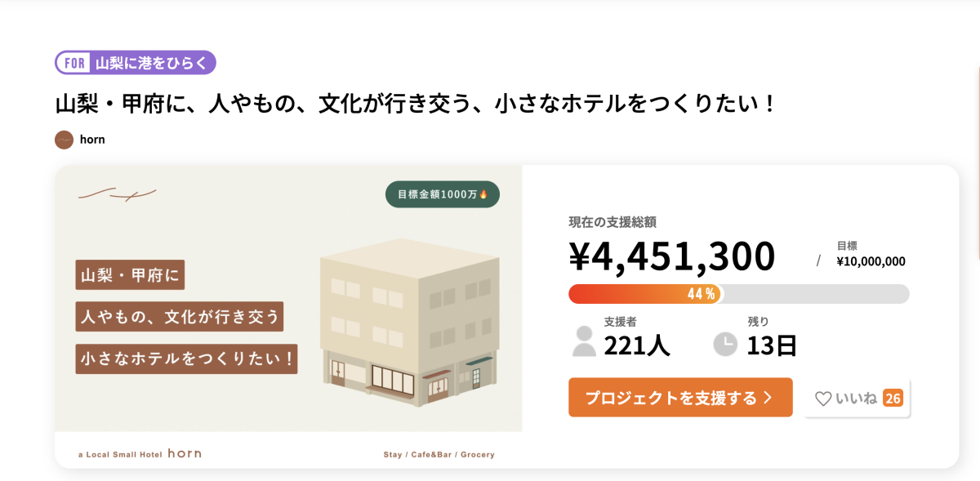980x481 pixels.
Task: Click the project title heading
Action: click(x=415, y=104)
